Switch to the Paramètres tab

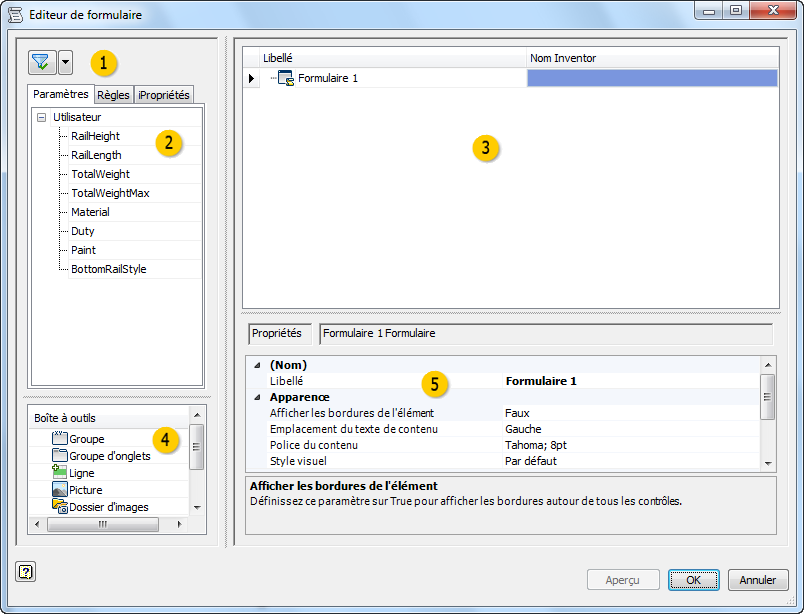pyautogui.click(x=61, y=94)
